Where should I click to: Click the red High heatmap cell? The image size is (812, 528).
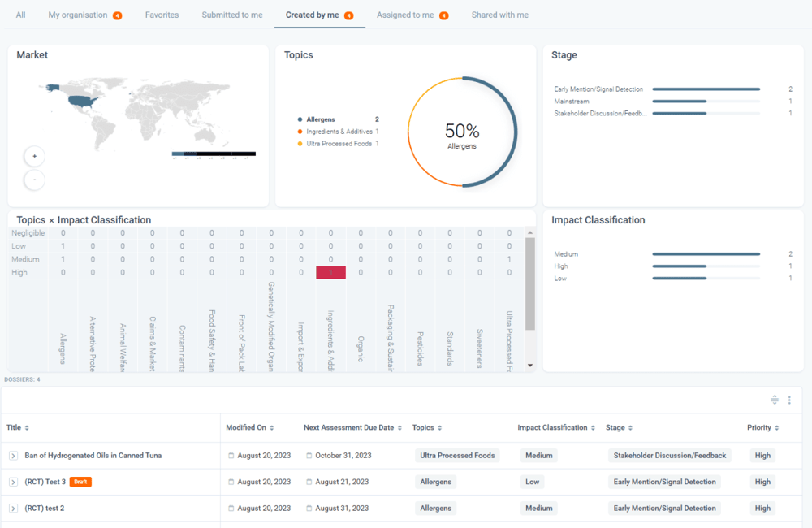coord(330,273)
